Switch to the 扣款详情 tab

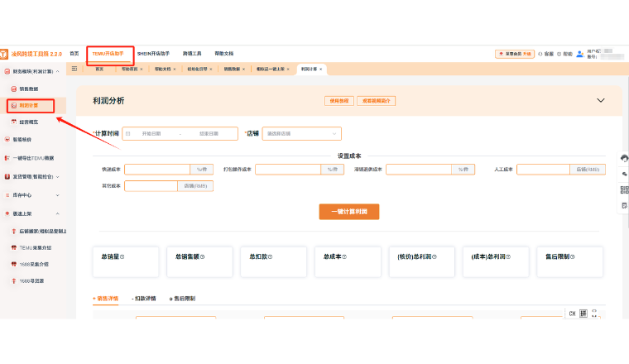pos(144,298)
